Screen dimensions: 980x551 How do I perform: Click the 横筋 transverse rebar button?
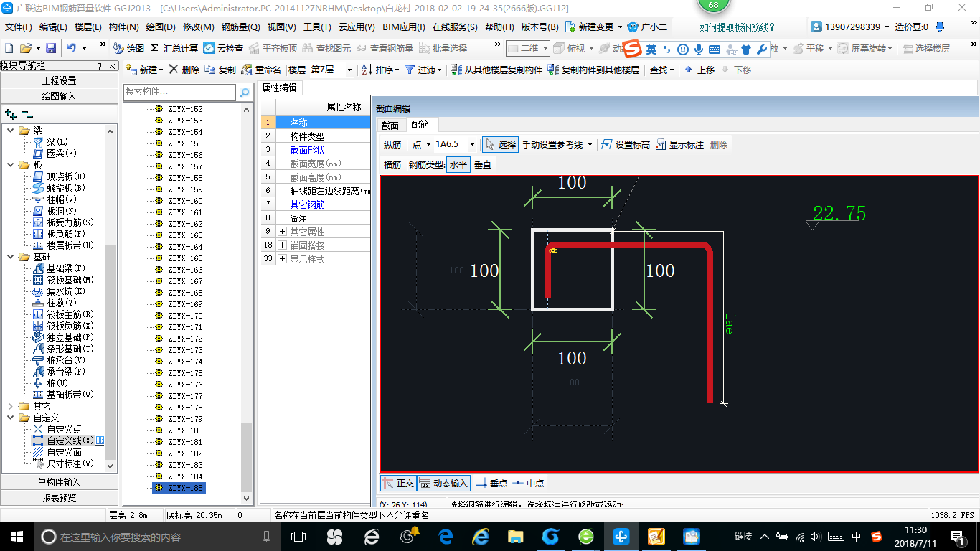tap(392, 164)
